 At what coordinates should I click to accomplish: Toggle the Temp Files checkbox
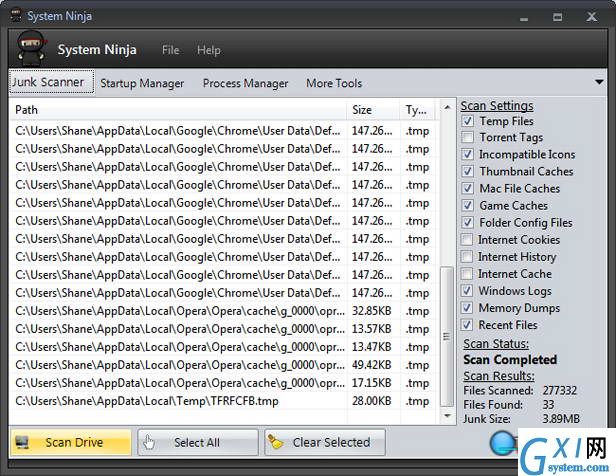(x=467, y=121)
